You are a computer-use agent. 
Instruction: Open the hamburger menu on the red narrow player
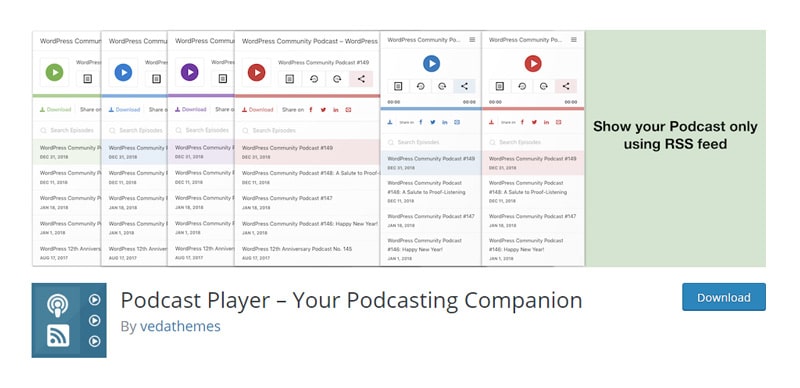point(574,40)
